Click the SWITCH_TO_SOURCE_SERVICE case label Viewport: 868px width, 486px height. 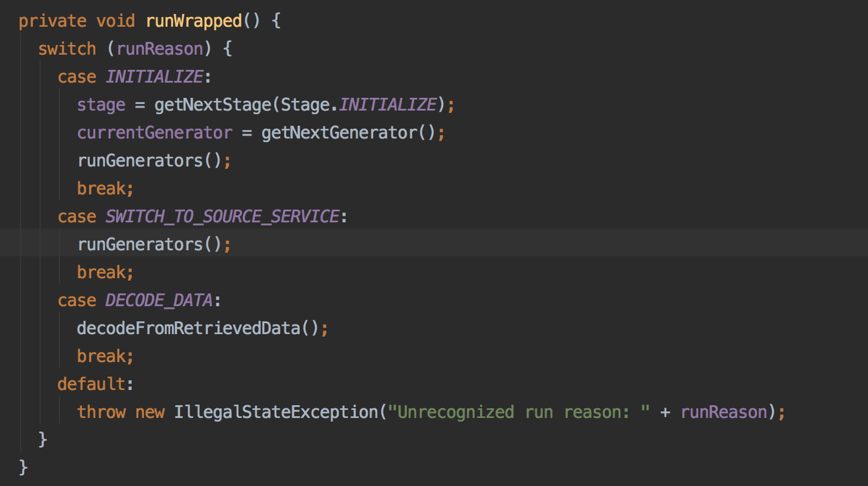point(222,216)
